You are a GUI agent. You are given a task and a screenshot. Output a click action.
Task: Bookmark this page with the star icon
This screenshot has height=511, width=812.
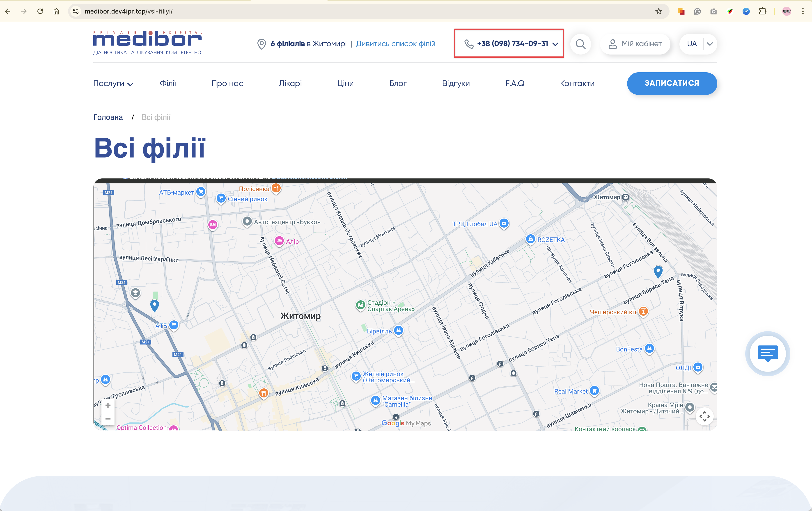click(x=658, y=11)
